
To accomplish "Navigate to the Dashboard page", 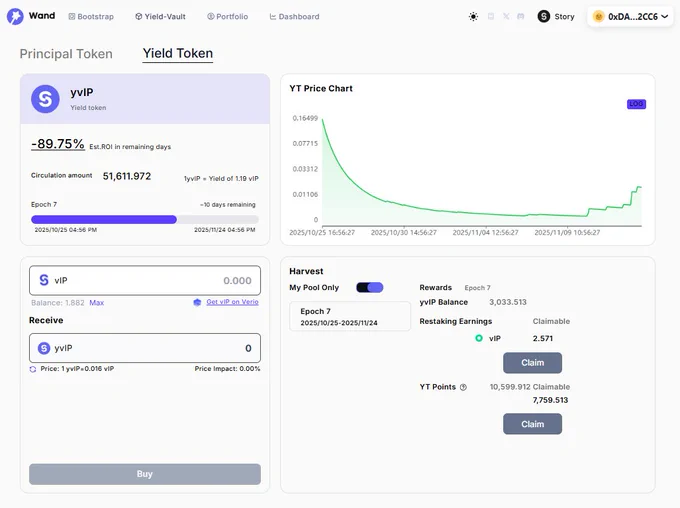I will (294, 16).
